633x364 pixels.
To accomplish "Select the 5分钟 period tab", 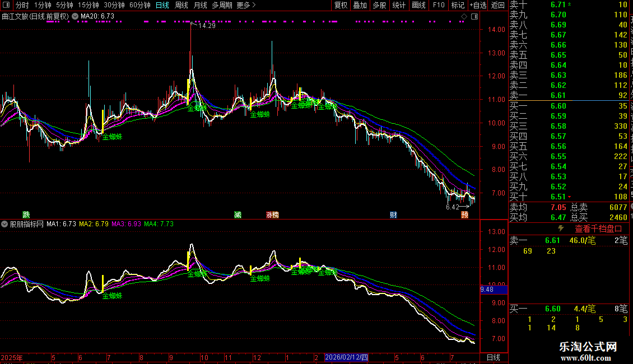I will click(64, 5).
